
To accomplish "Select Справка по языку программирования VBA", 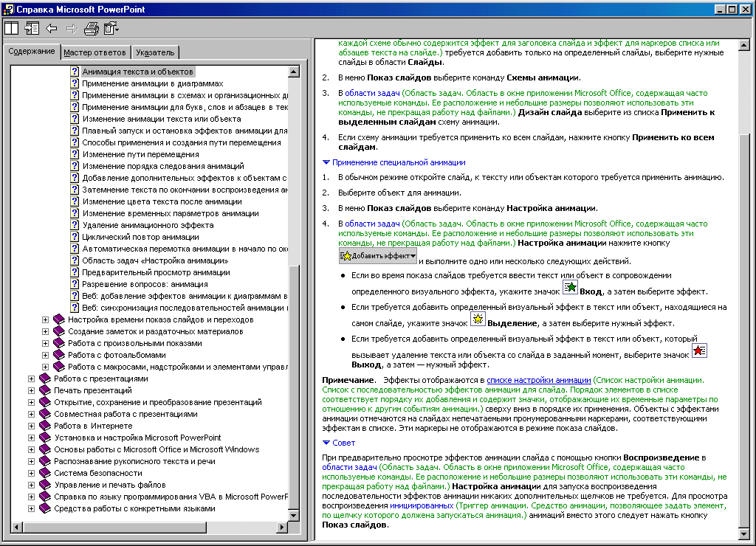I will click(171, 497).
